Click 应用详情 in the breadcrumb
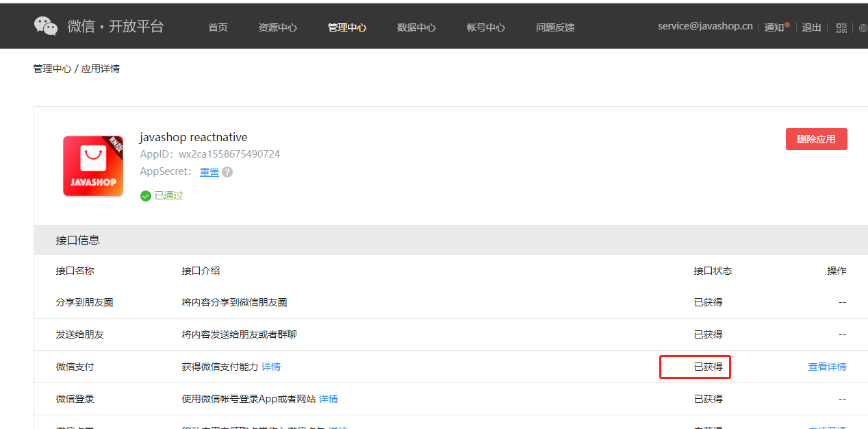The image size is (868, 429). pyautogui.click(x=101, y=69)
